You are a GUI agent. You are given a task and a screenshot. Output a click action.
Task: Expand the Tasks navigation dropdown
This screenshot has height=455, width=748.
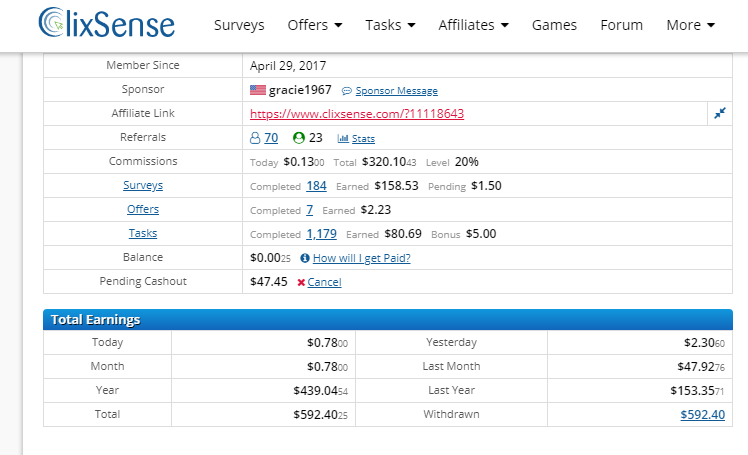[x=390, y=25]
